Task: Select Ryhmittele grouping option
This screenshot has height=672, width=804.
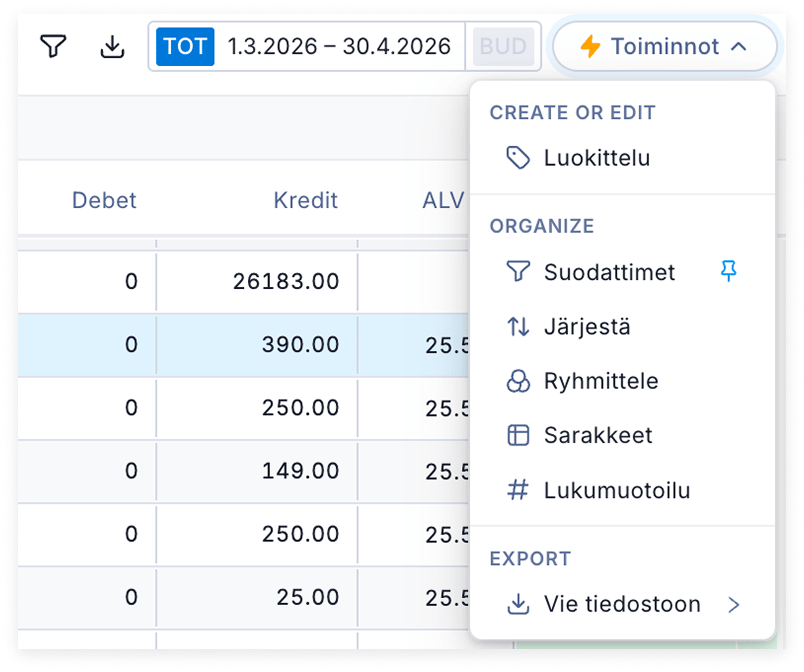Action: 622,381
